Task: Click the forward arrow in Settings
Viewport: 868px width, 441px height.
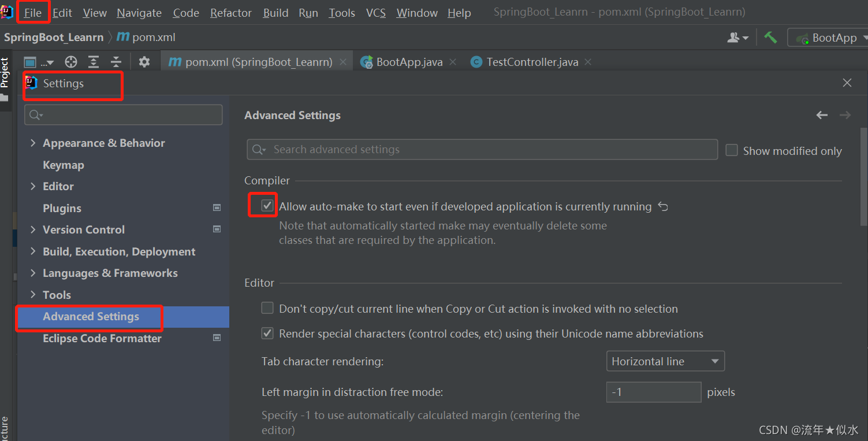Action: coord(845,115)
